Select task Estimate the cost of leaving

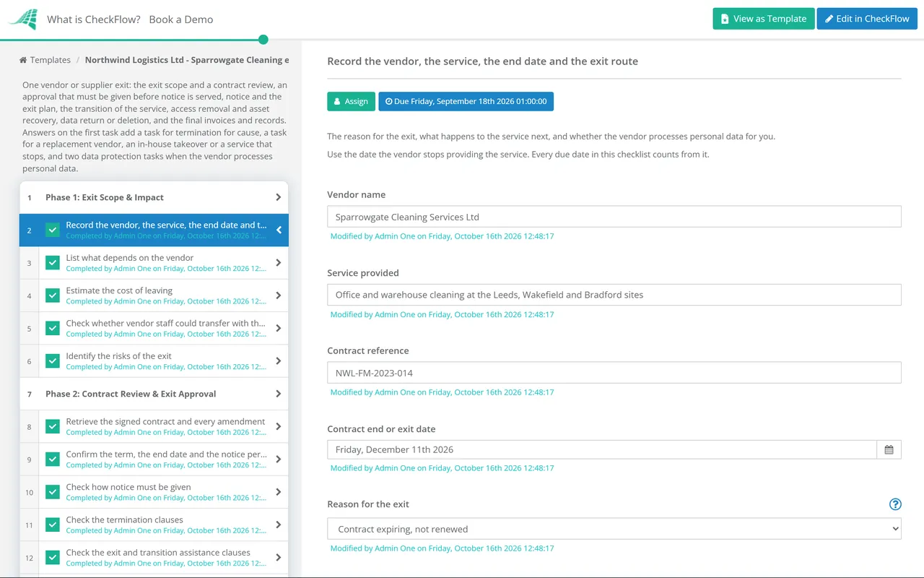click(x=154, y=296)
